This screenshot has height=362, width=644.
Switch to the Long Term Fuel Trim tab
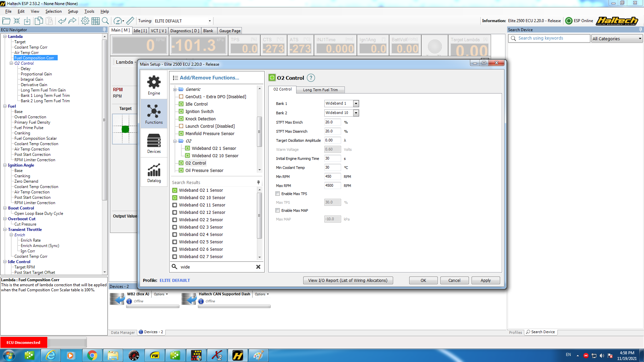tap(320, 90)
